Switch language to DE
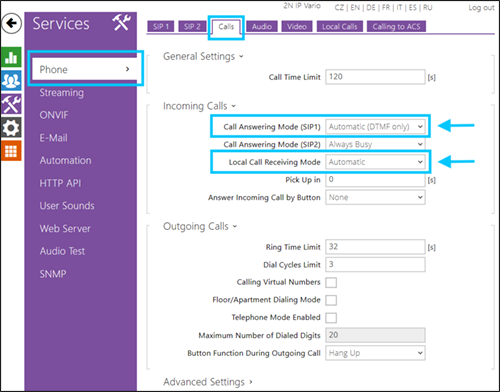This screenshot has height=392, width=500. coord(371,7)
